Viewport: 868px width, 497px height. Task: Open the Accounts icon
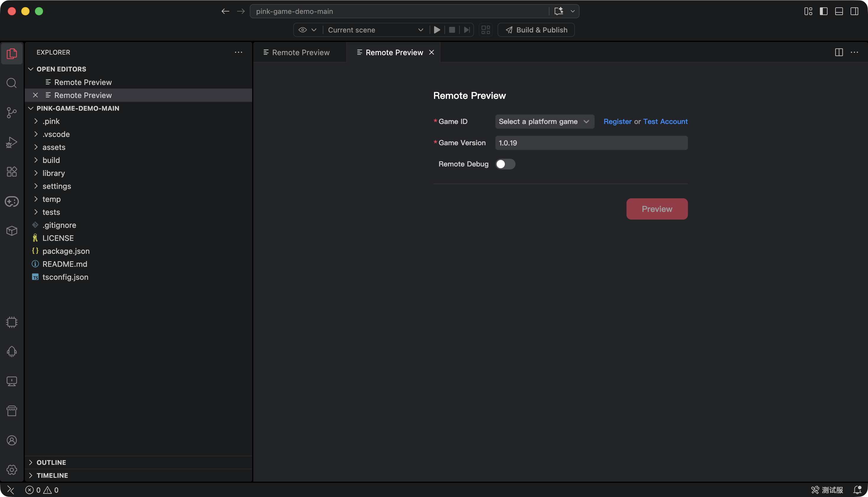click(x=12, y=440)
